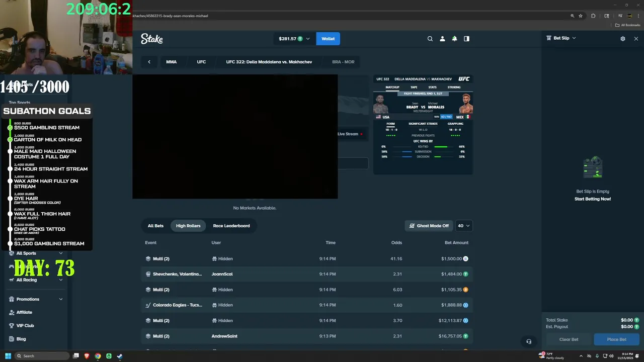Select the KO / TKO win toggle

pos(446,117)
